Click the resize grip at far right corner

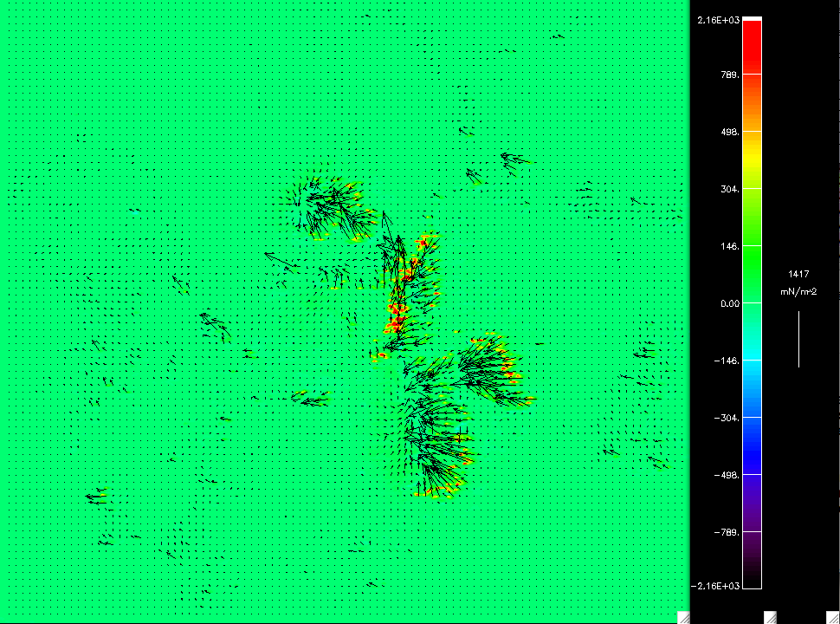click(x=833, y=617)
